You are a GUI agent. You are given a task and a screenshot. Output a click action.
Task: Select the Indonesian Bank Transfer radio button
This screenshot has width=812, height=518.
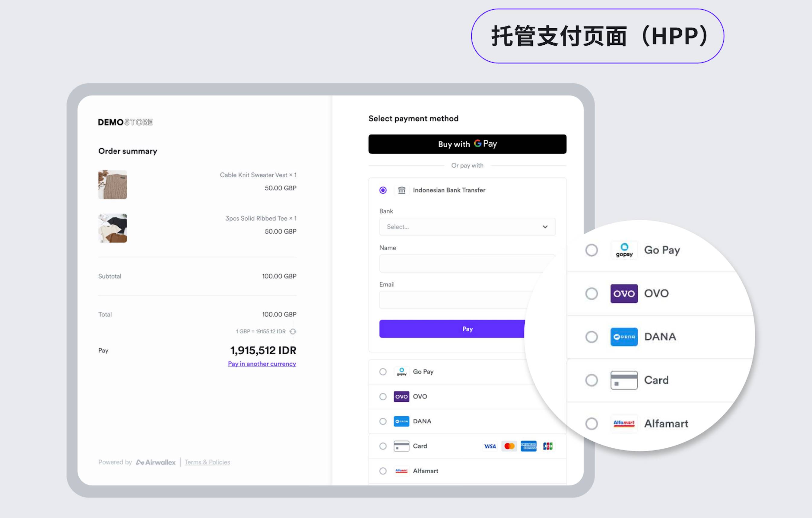point(383,190)
